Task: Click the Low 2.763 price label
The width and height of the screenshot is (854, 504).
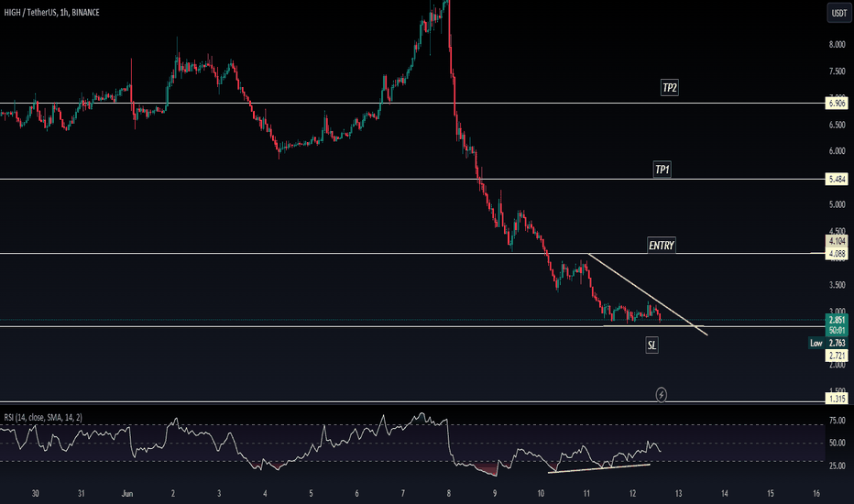Action: [x=827, y=344]
